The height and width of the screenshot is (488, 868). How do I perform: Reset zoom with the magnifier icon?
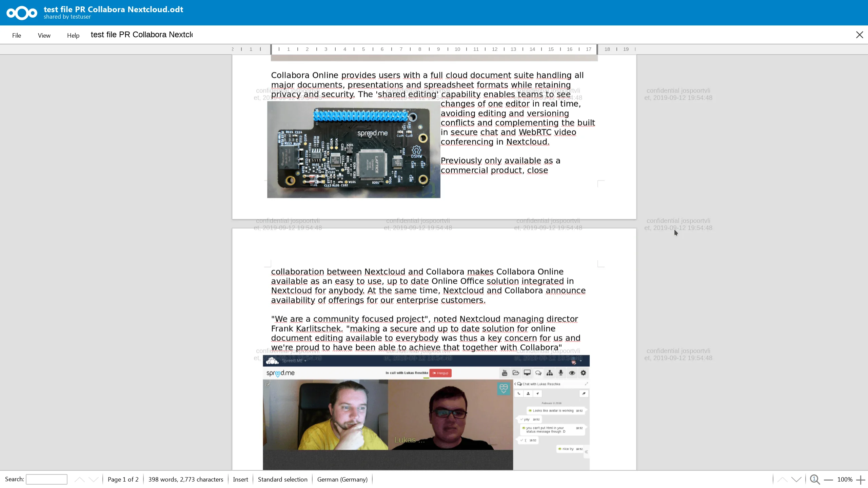(815, 479)
